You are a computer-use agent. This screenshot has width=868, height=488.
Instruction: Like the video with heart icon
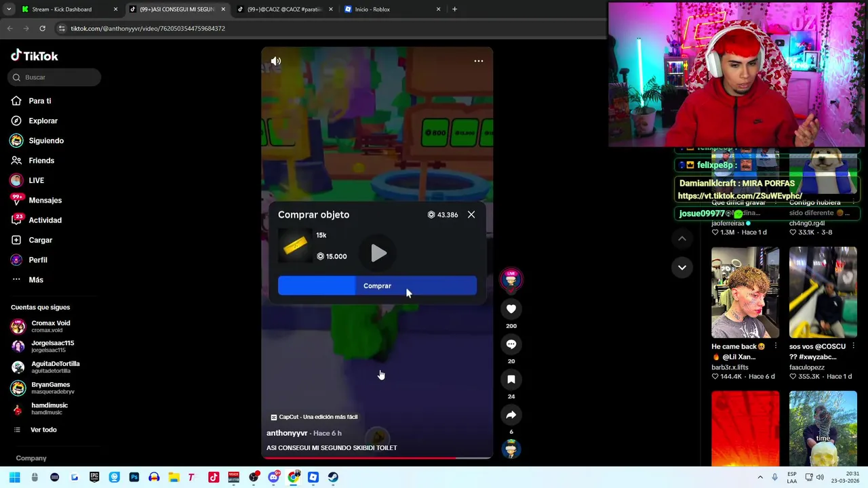pyautogui.click(x=511, y=309)
